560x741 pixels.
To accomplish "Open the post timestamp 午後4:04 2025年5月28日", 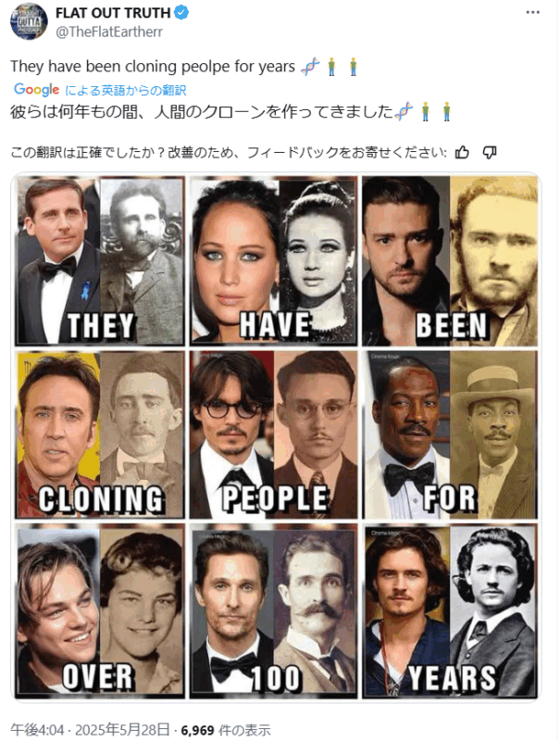I will point(90,730).
